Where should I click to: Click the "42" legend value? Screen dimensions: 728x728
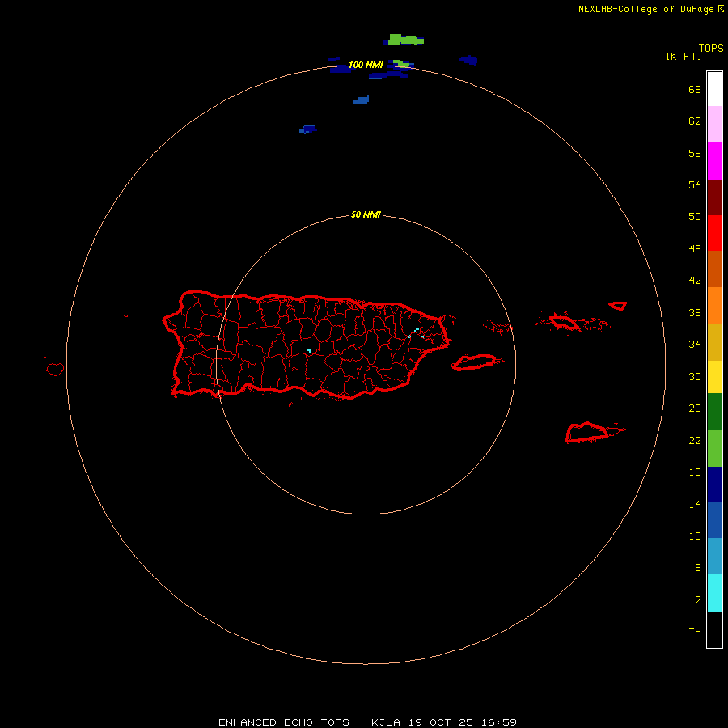pos(695,281)
